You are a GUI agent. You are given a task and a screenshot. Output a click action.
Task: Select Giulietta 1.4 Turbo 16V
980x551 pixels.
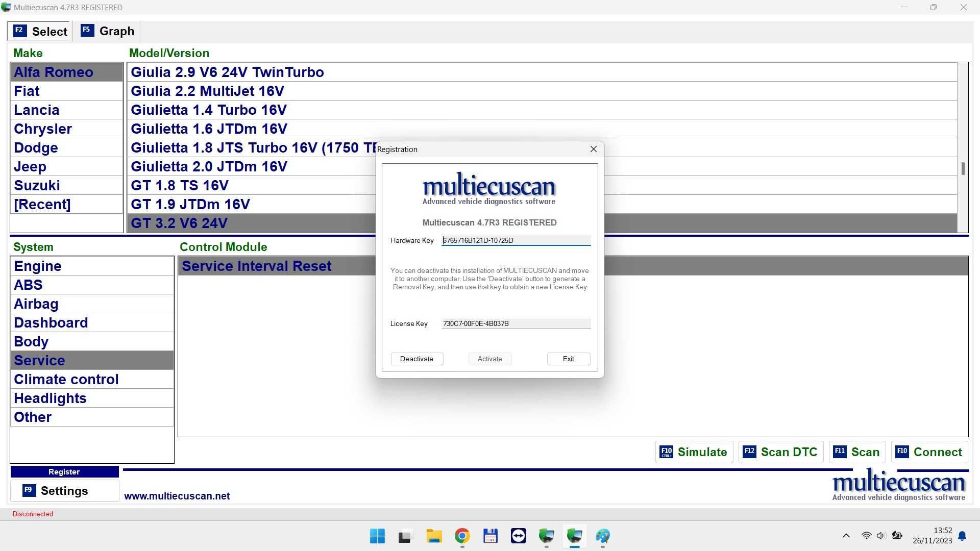point(542,110)
